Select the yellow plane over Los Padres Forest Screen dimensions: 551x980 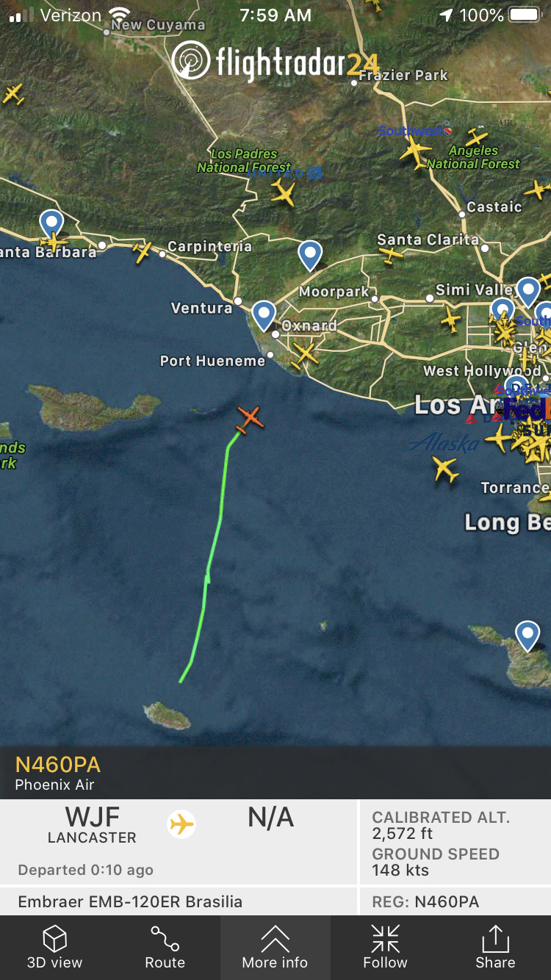(283, 194)
